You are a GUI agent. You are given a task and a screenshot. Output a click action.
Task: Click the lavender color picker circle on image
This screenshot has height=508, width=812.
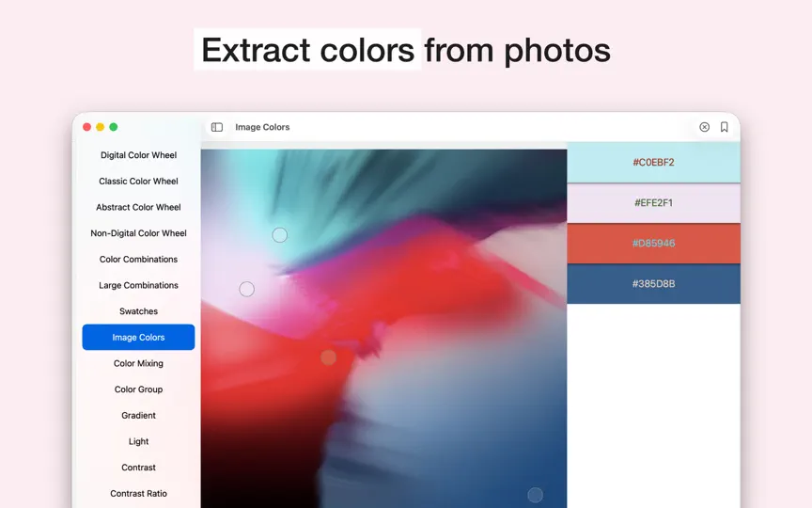246,289
